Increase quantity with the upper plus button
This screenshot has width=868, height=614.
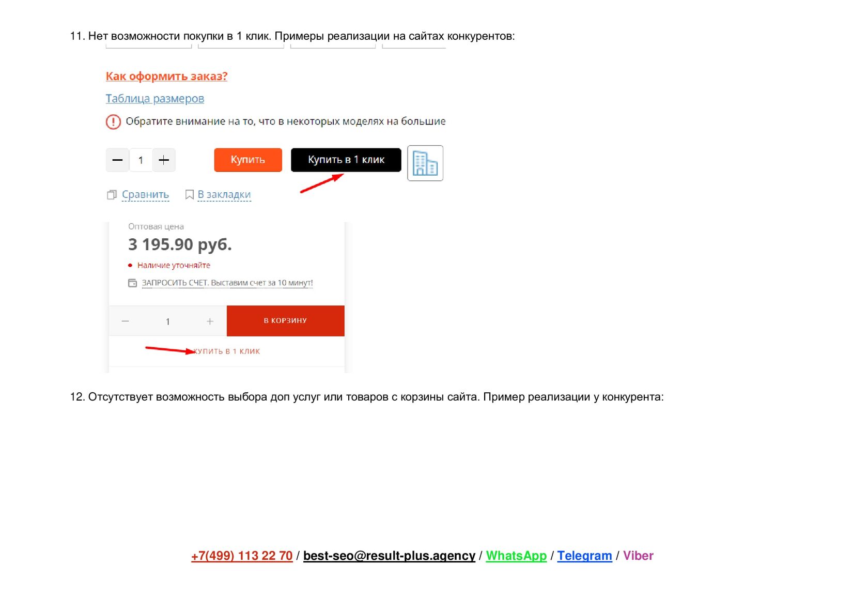164,160
